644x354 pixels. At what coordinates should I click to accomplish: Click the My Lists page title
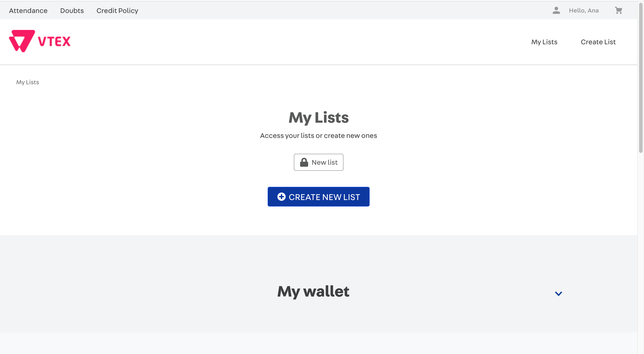pos(318,118)
